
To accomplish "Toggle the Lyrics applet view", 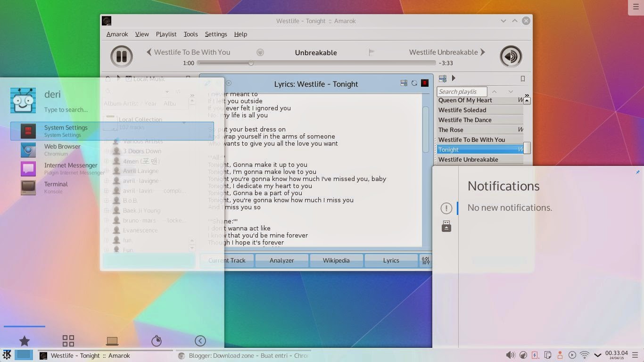I will (391, 260).
